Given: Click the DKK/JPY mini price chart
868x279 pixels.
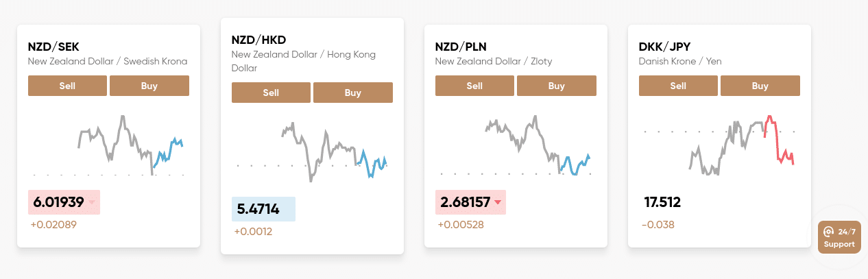Looking at the screenshot, I should [x=719, y=145].
